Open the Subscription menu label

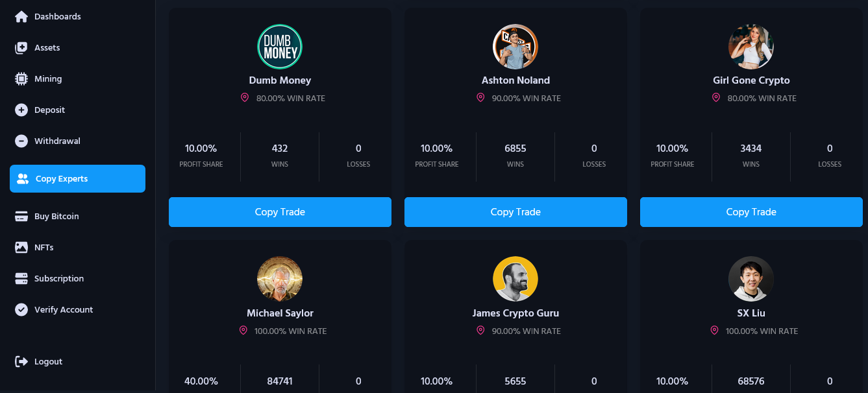[59, 278]
